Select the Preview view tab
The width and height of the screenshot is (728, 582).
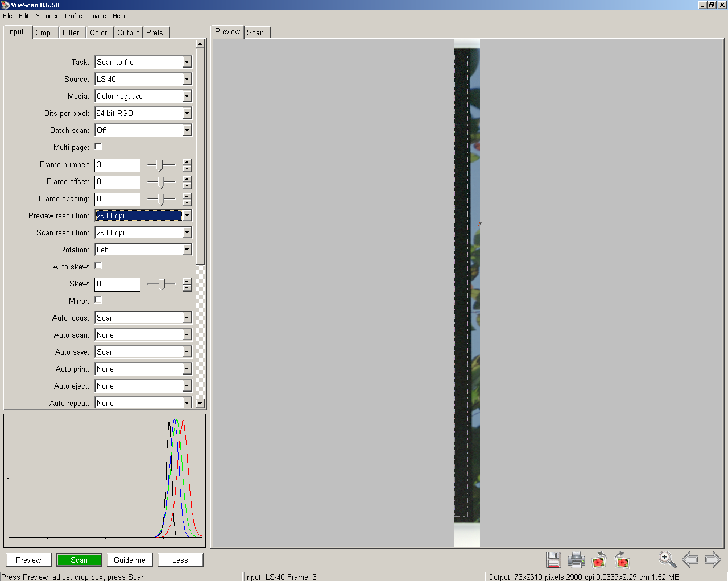coord(227,32)
